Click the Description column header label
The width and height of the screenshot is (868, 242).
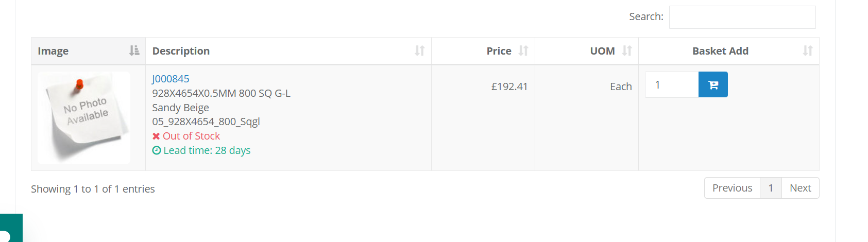181,51
